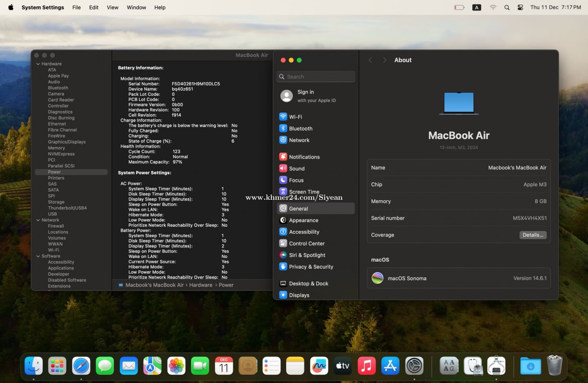Image resolution: width=588 pixels, height=383 pixels.
Task: Collapse the Software tree section
Action: tap(38, 256)
